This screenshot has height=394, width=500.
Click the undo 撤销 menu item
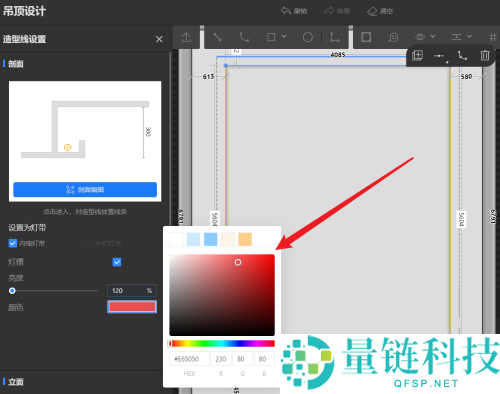[294, 11]
